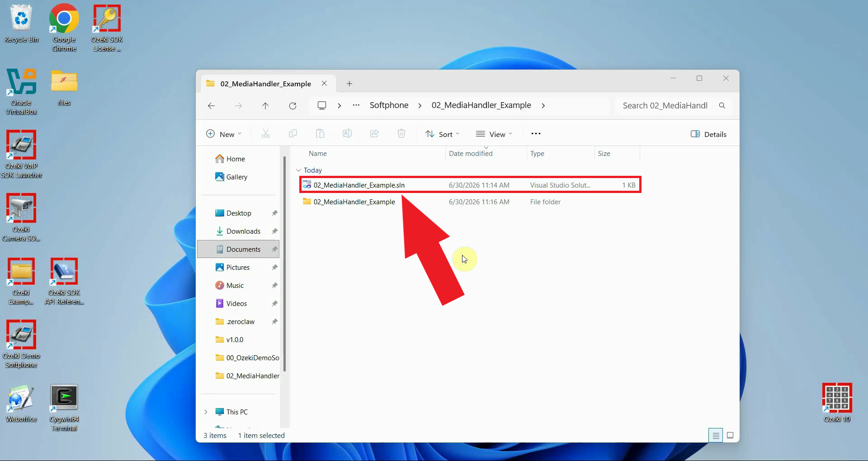
Task: Click the Rename toolbar icon
Action: click(x=347, y=134)
